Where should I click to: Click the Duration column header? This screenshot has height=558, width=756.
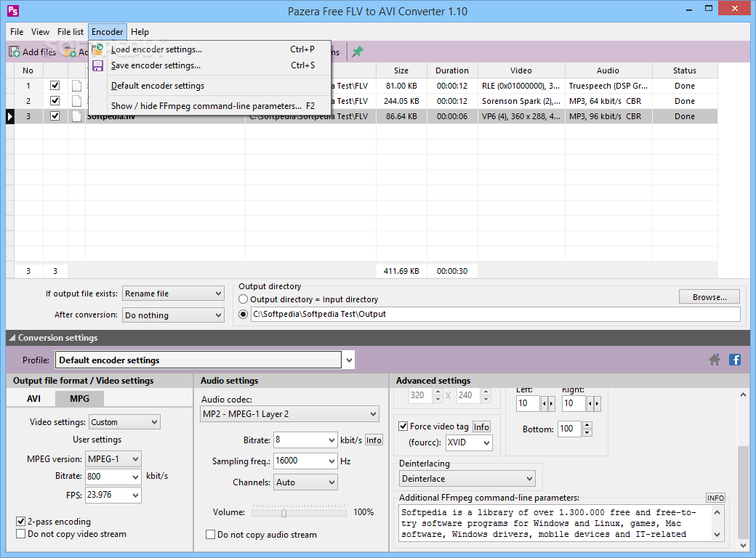point(451,70)
